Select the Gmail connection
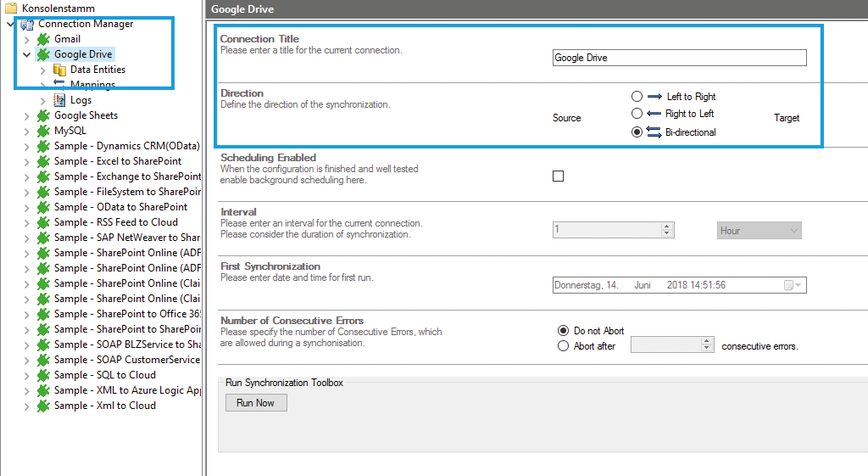The image size is (868, 476). point(67,39)
